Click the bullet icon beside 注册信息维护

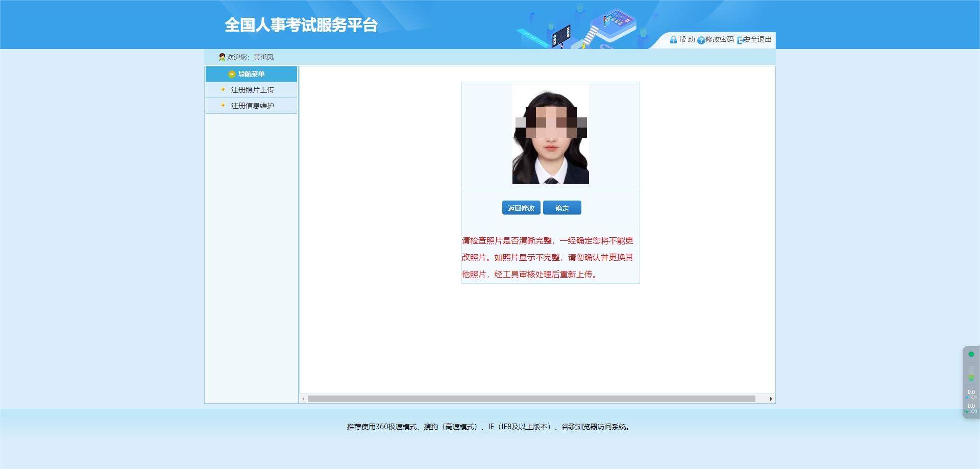(223, 105)
